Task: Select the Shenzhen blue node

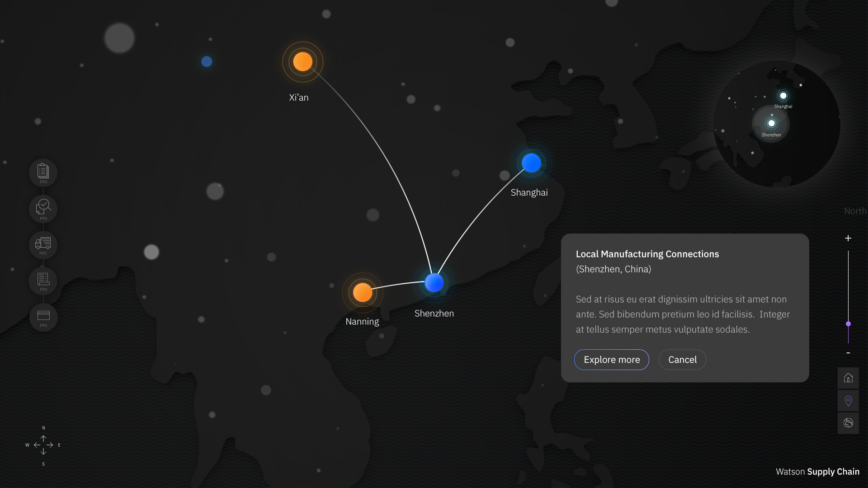Action: pyautogui.click(x=434, y=283)
